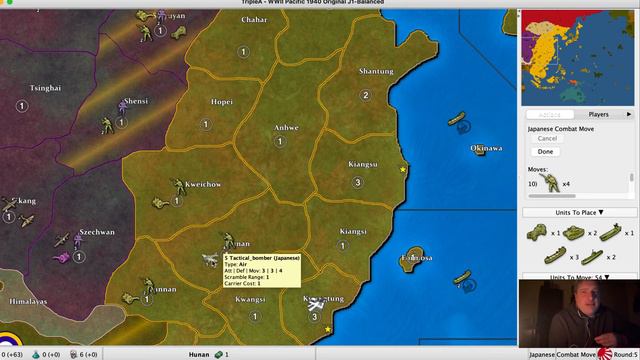Screen dimensions: 640x360
Task: Switch to the Actions tab
Action: (x=550, y=115)
